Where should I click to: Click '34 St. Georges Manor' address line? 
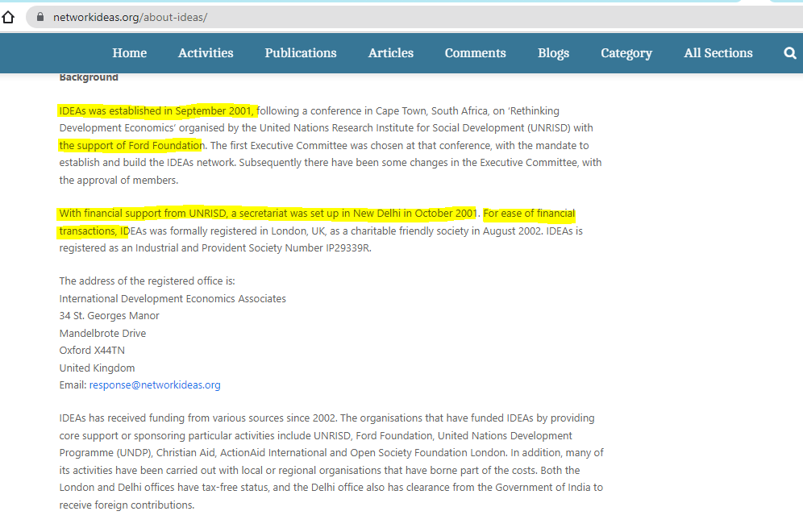[109, 316]
